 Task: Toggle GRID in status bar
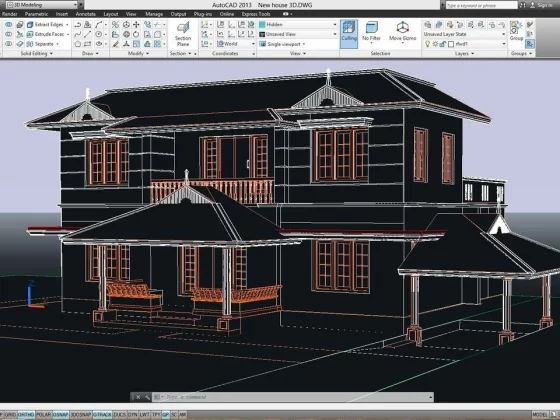pyautogui.click(x=10, y=415)
